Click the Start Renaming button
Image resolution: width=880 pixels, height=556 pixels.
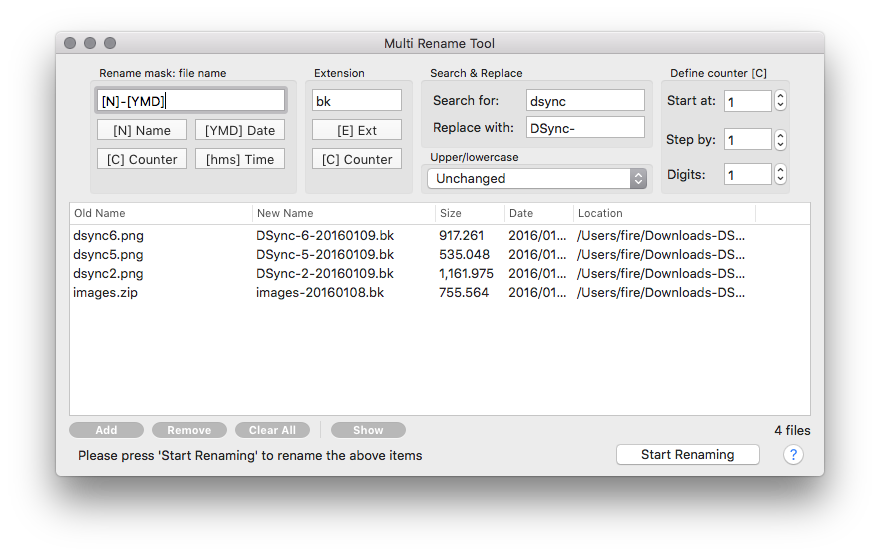(x=688, y=454)
